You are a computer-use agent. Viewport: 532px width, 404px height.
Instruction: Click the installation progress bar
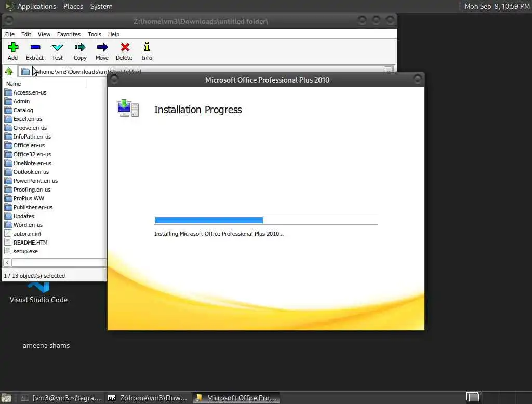[265, 220]
